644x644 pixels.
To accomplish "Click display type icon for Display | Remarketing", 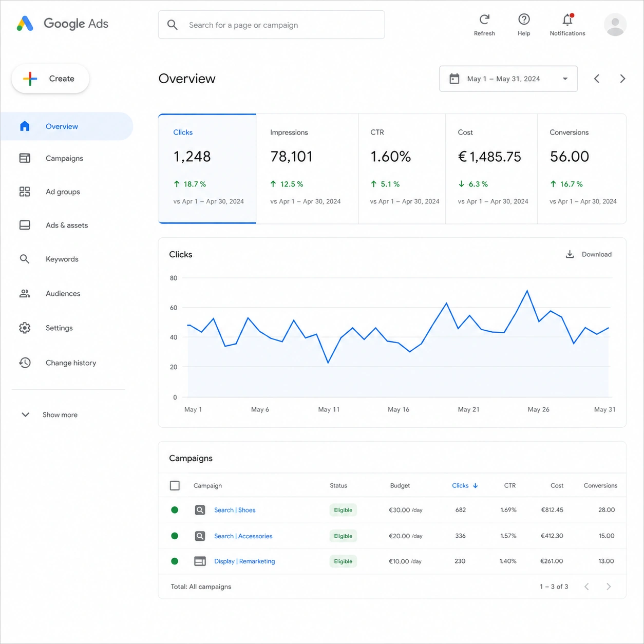I will click(x=200, y=561).
